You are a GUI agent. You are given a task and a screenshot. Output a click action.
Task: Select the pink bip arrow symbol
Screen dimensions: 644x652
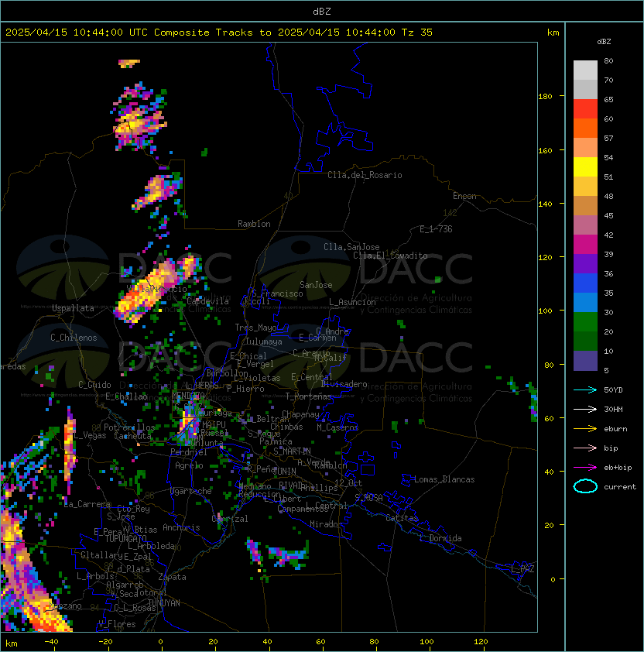pyautogui.click(x=585, y=448)
